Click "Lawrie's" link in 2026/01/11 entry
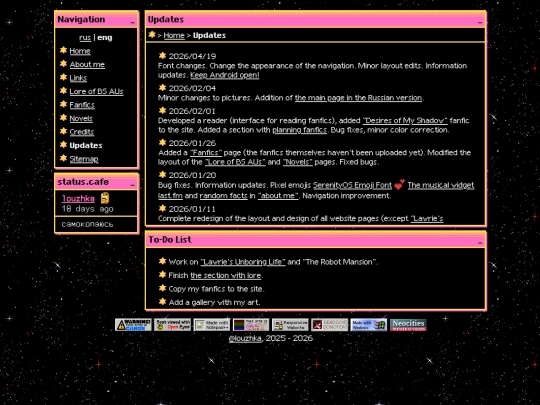Screen dimensions: 540x405 tap(427, 218)
